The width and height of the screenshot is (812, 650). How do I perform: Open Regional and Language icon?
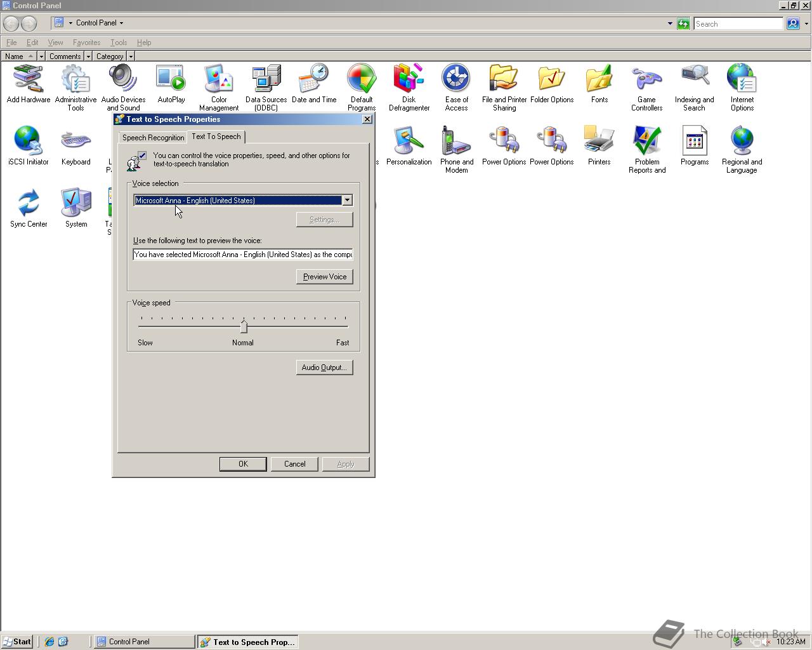point(742,150)
